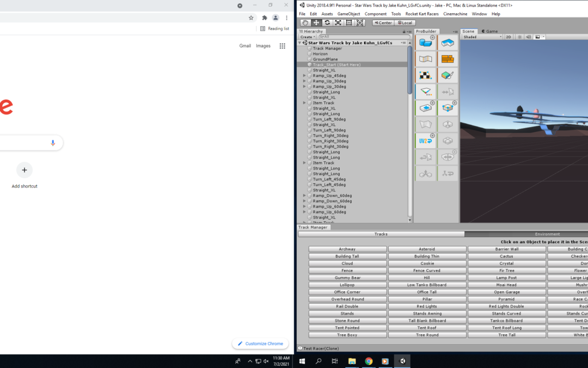The height and width of the screenshot is (368, 588).
Task: Open the GameObject menu
Action: [348, 14]
